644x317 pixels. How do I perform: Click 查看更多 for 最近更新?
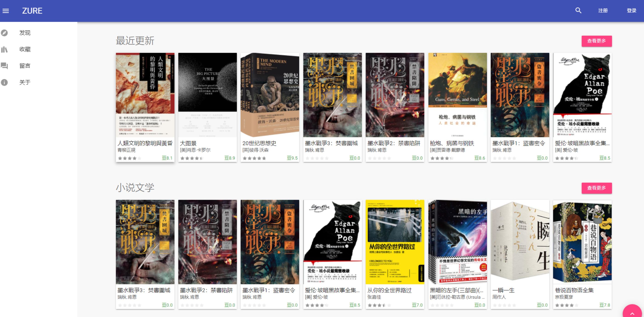(x=596, y=41)
